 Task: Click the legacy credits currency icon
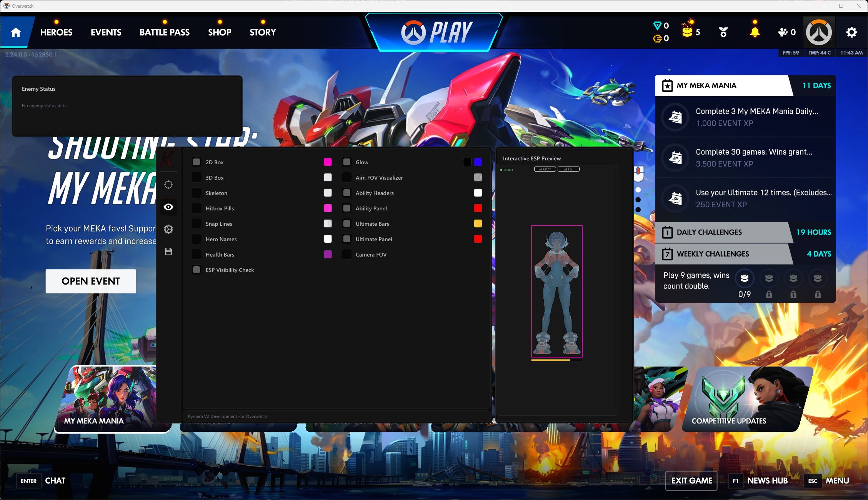(657, 38)
